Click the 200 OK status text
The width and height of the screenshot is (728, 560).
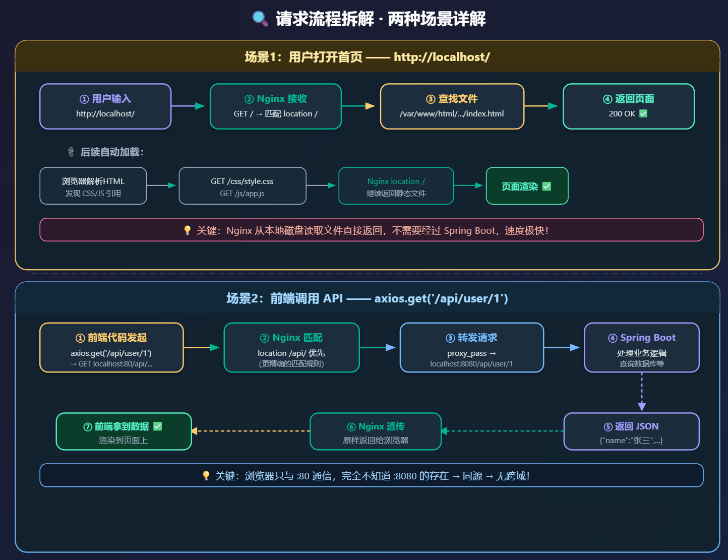[x=622, y=113]
